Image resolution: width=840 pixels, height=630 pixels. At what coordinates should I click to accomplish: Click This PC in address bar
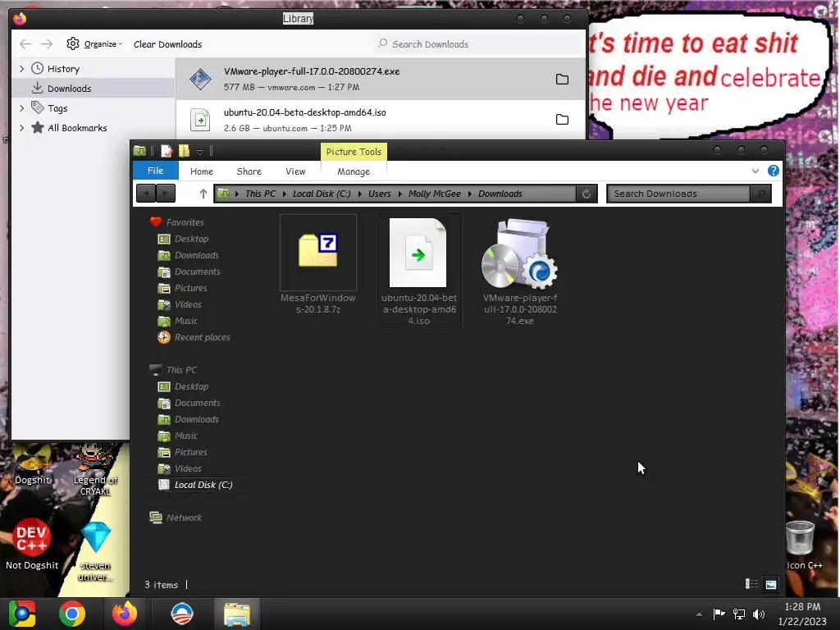pyautogui.click(x=260, y=194)
